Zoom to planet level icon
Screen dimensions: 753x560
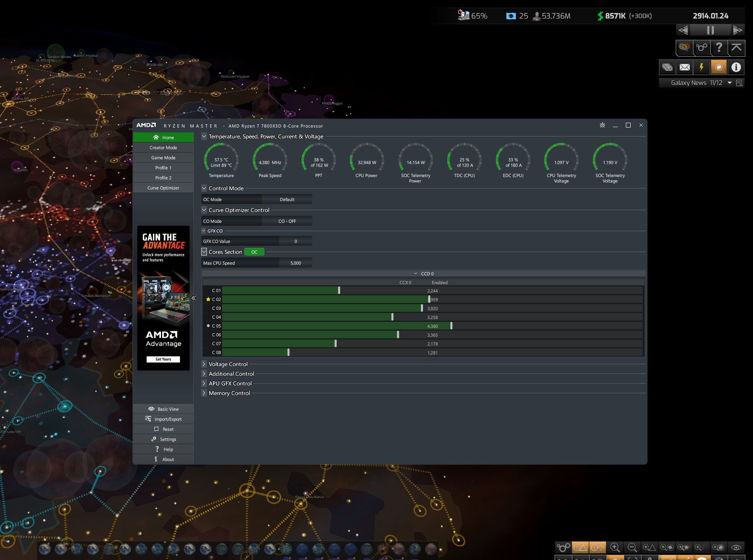666,547
